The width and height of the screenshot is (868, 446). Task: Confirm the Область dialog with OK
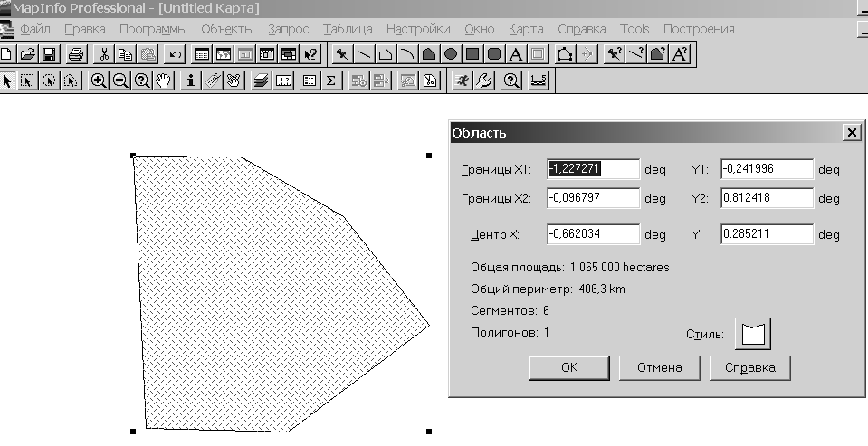pyautogui.click(x=569, y=367)
